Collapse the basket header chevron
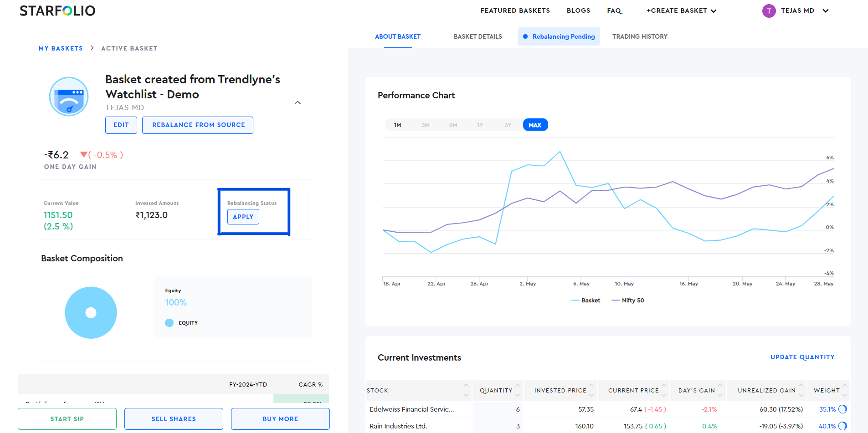This screenshot has width=868, height=433. (298, 102)
